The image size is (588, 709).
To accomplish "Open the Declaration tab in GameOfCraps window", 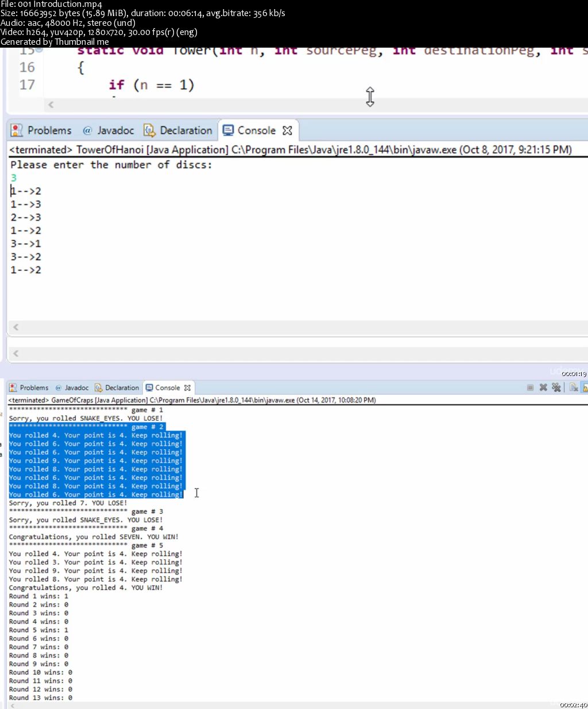I will pos(117,388).
